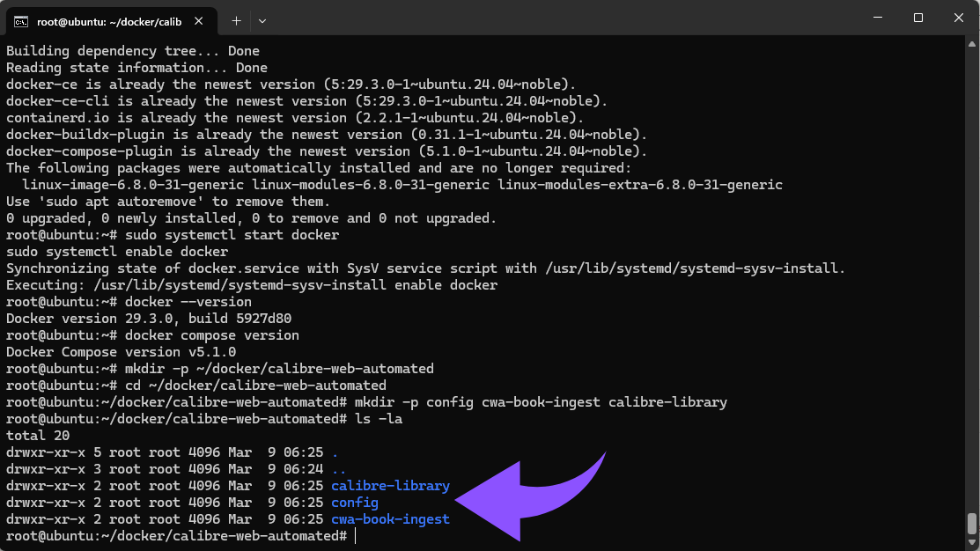This screenshot has width=980, height=551.
Task: Click the terminal icon in the active tab
Action: coord(21,20)
